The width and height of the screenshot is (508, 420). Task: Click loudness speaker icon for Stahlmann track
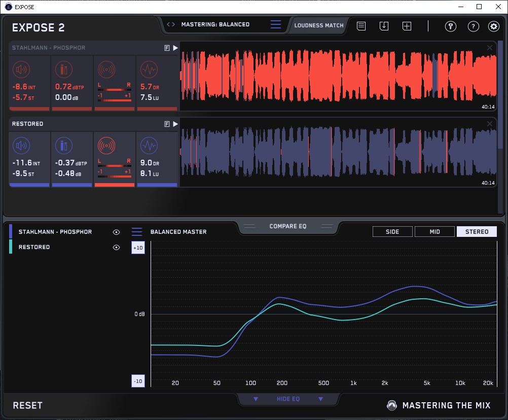click(21, 69)
